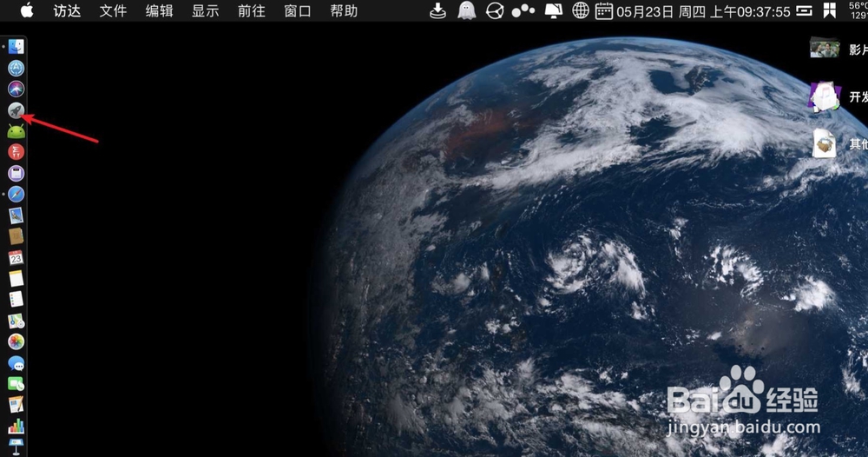Open the Apple menu

pyautogui.click(x=27, y=10)
